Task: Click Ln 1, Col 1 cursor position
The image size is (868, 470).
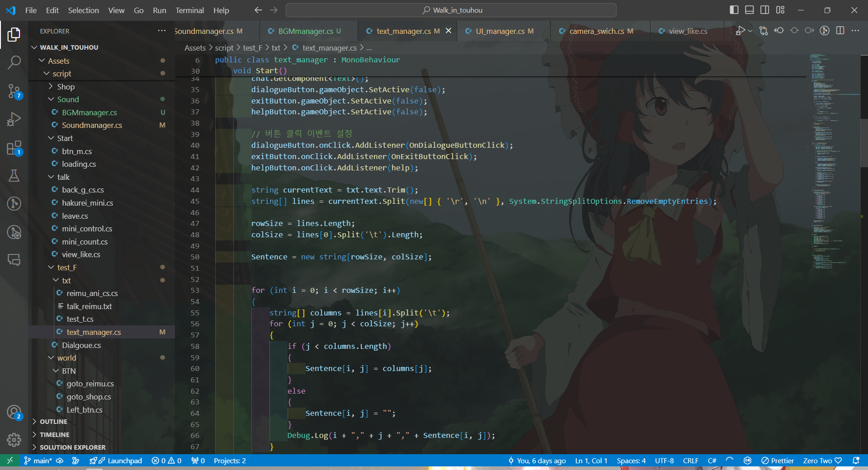Action: tap(591, 461)
